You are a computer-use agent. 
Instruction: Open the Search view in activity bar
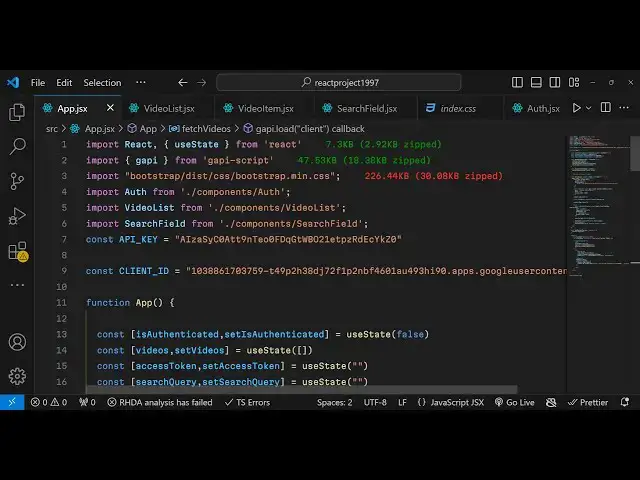click(x=17, y=146)
